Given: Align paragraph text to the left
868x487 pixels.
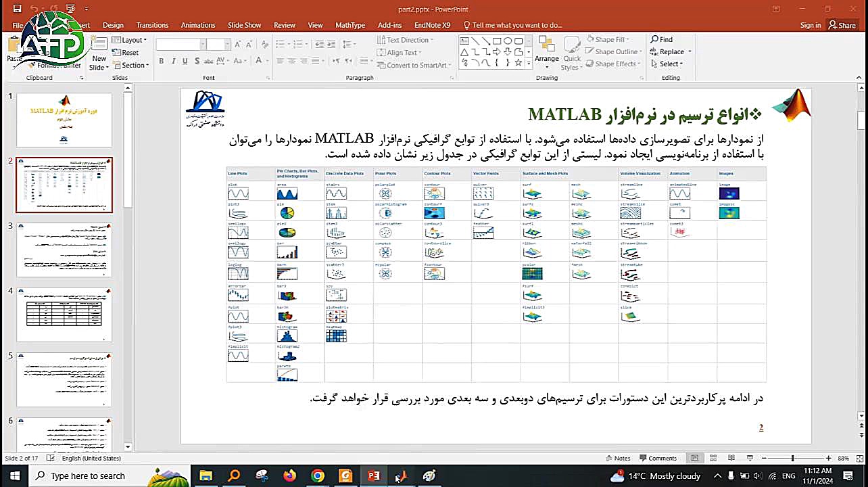Looking at the screenshot, I should pos(280,61).
